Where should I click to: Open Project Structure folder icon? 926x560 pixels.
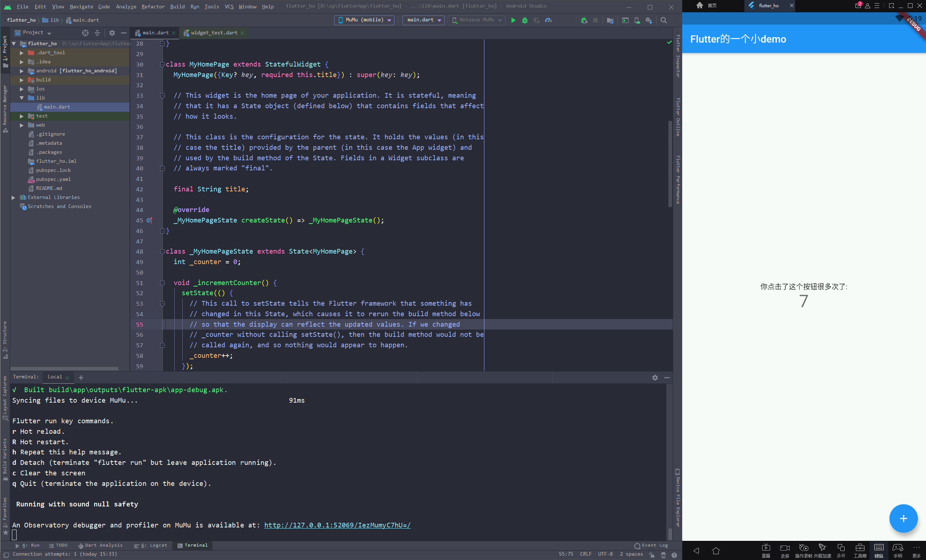click(610, 20)
